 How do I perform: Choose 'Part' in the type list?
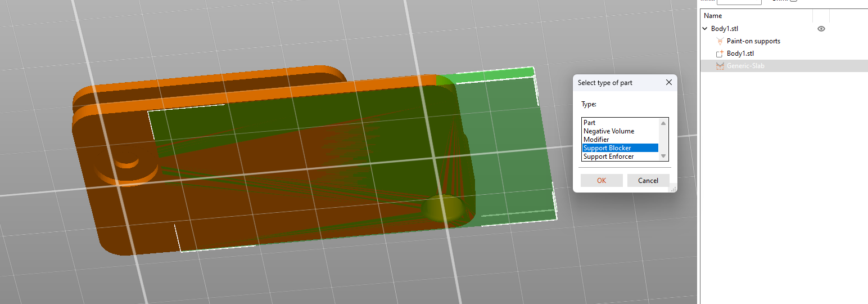[620, 123]
